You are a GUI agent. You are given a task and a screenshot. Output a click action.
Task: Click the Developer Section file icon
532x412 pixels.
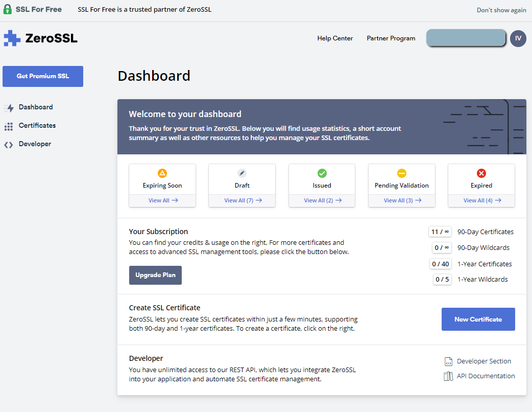click(448, 361)
